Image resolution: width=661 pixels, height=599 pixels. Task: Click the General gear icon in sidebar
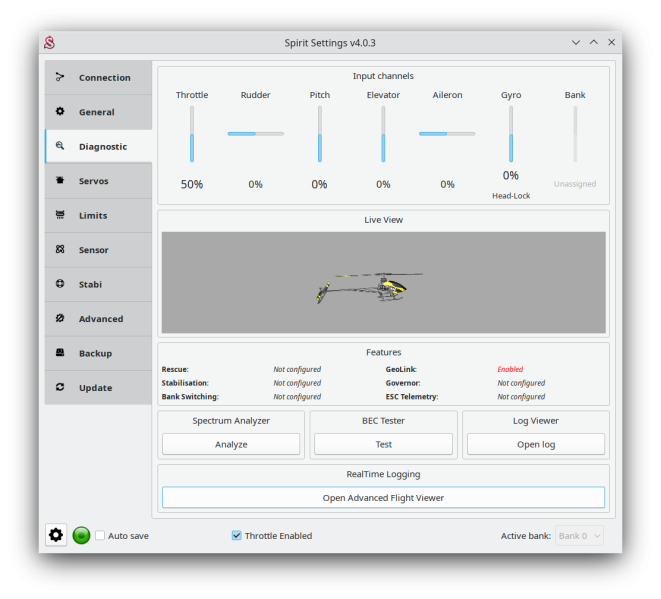click(60, 112)
